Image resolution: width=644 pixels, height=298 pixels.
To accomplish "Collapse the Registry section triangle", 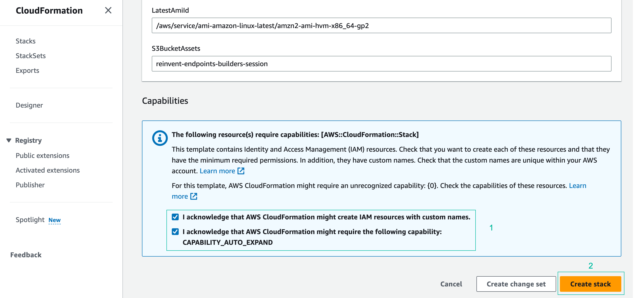I will tap(9, 140).
